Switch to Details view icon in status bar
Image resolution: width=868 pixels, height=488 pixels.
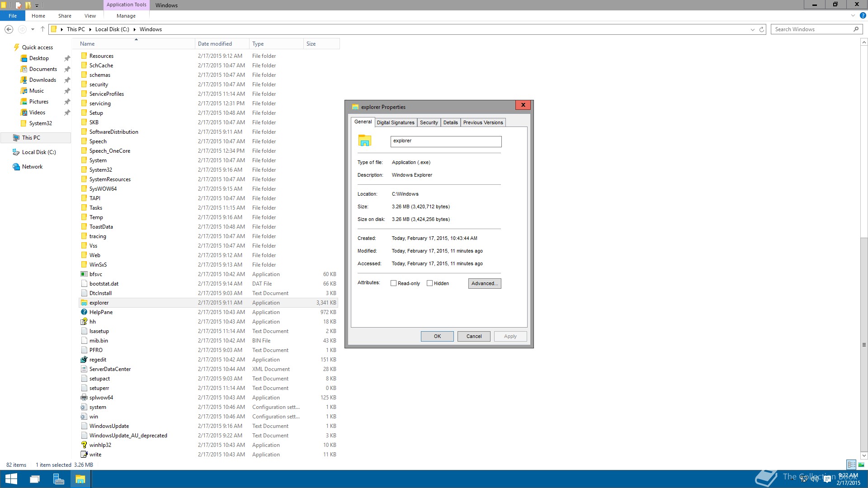tap(851, 465)
